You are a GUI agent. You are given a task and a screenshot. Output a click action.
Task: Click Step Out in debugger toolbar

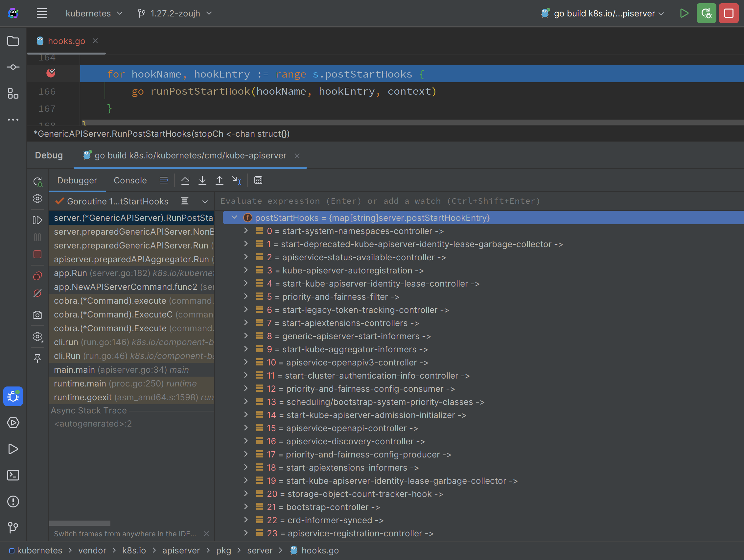[x=219, y=180]
